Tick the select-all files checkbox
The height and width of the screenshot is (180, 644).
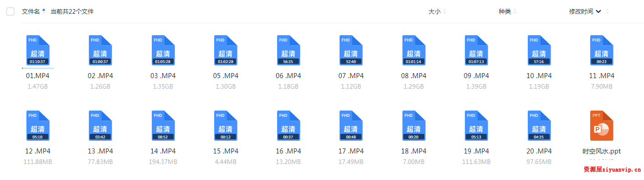click(10, 11)
